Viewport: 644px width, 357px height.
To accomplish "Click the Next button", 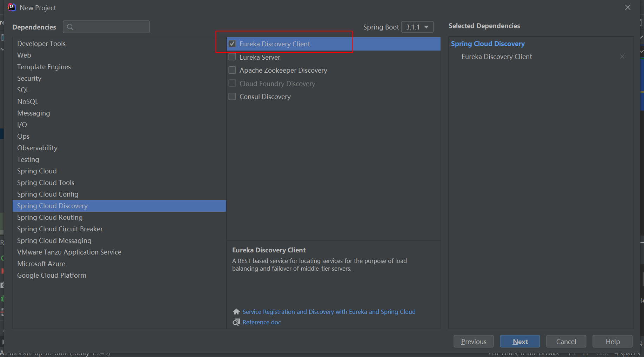I will (520, 342).
